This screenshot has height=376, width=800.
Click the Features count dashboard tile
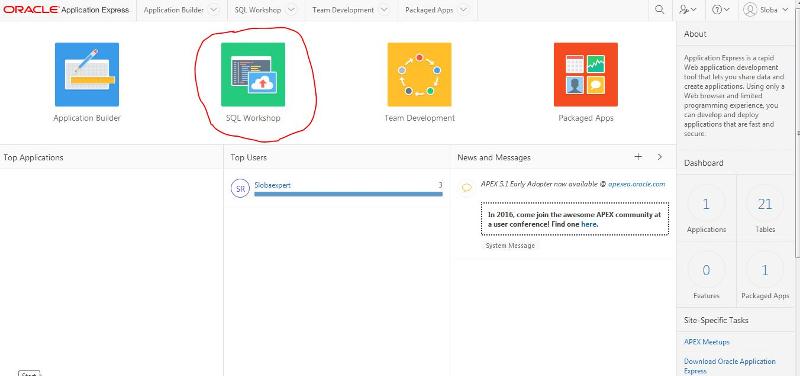tap(706, 274)
